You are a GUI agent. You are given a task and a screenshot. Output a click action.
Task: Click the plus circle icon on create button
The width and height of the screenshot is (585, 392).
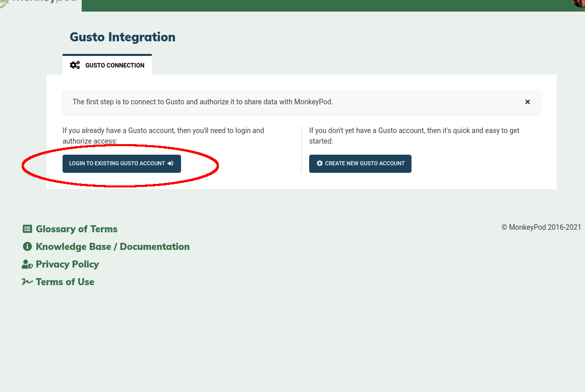pyautogui.click(x=320, y=163)
